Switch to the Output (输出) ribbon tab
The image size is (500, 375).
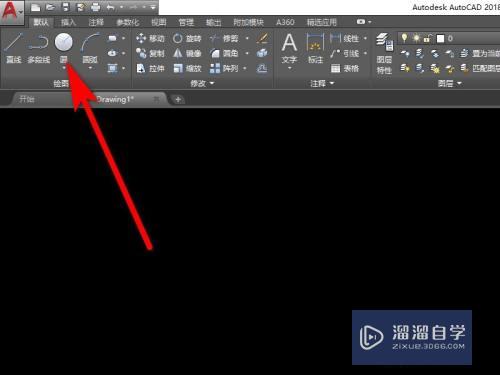coord(213,22)
